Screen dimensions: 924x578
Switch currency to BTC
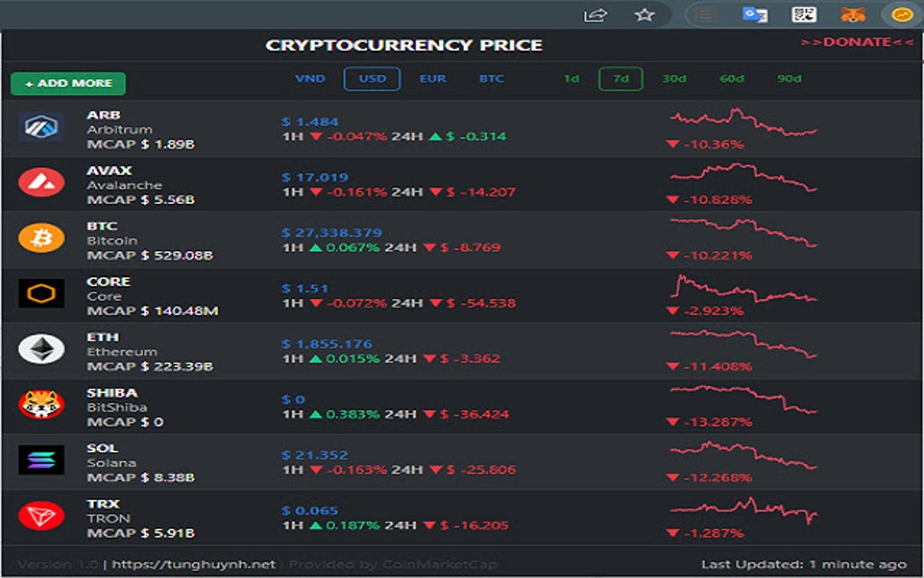tap(492, 78)
